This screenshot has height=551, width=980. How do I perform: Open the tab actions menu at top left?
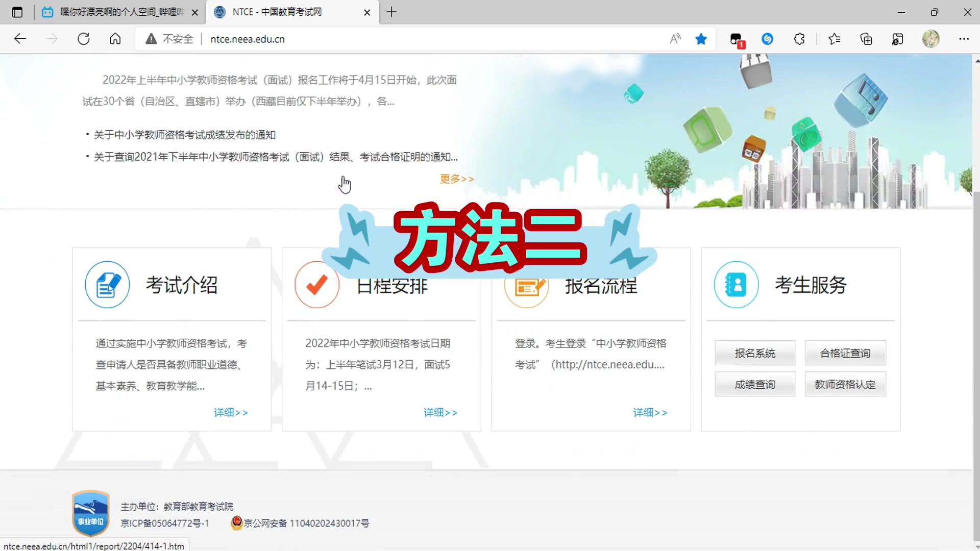click(x=17, y=12)
